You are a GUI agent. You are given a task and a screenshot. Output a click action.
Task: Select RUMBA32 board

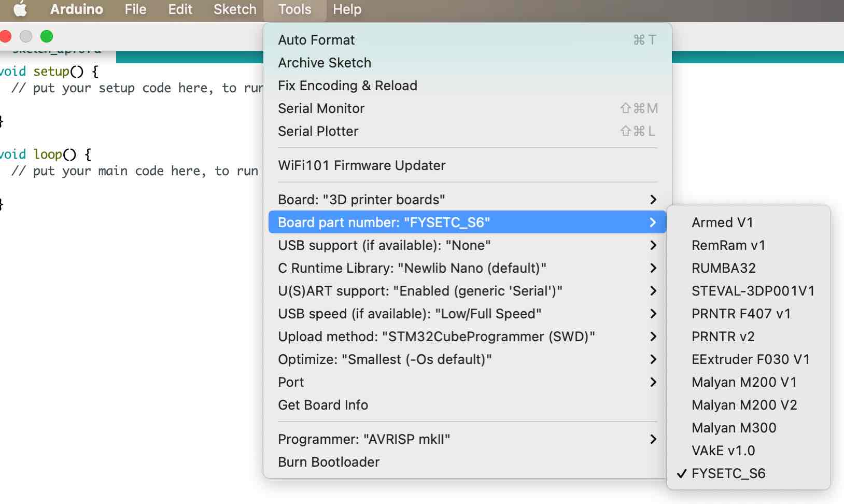point(749,268)
